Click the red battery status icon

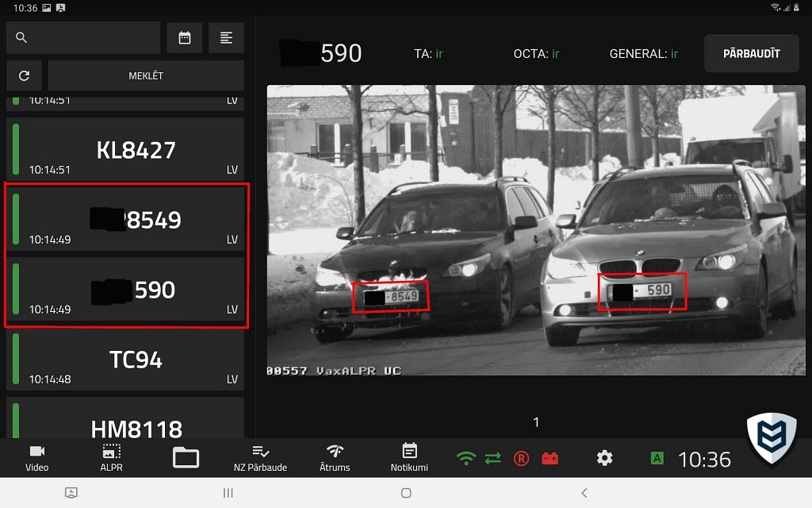(550, 458)
